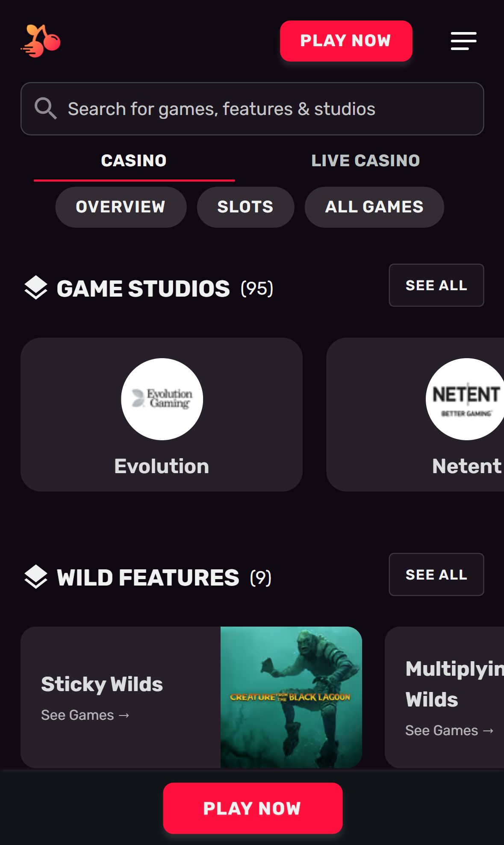504x845 pixels.
Task: Click the Sticky Wilds title
Action: [x=102, y=684]
